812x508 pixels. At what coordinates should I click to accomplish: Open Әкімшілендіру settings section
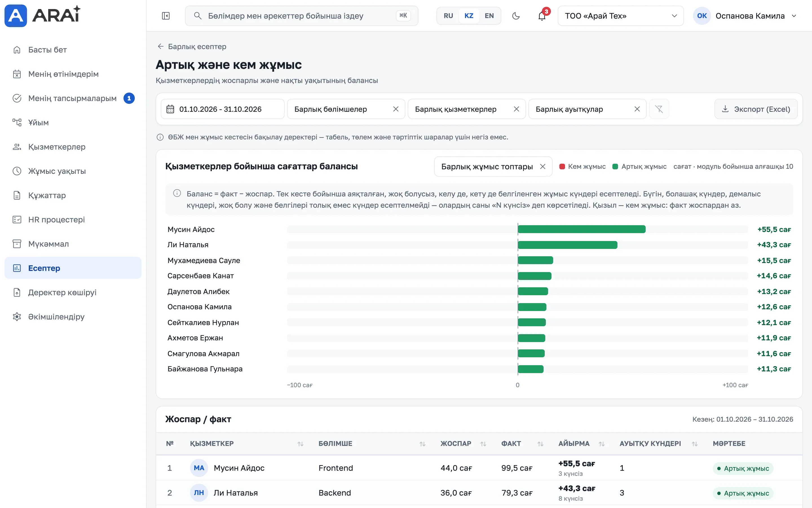click(x=73, y=316)
